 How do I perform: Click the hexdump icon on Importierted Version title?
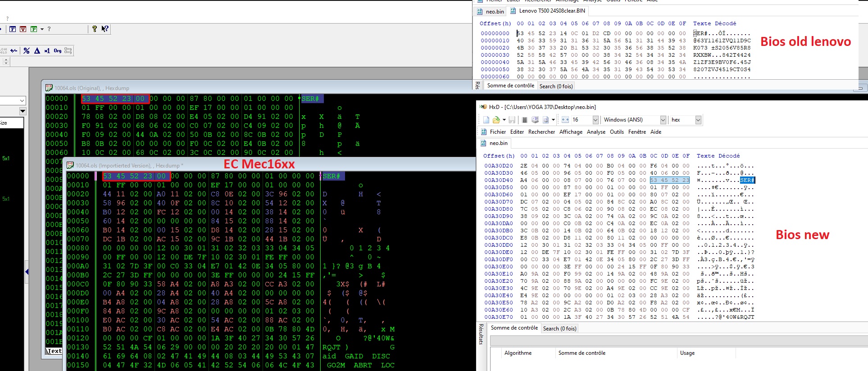coord(70,165)
